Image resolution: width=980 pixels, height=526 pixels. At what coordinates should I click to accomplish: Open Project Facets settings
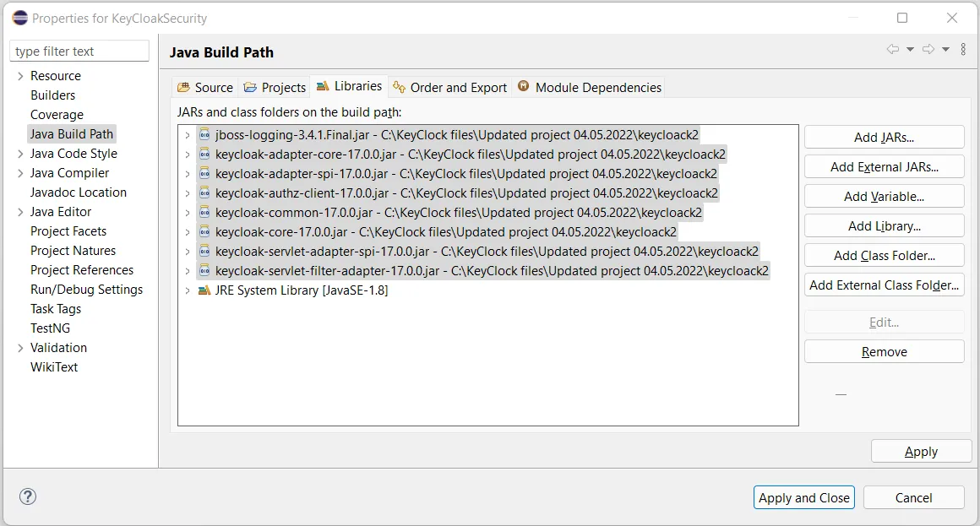click(68, 231)
